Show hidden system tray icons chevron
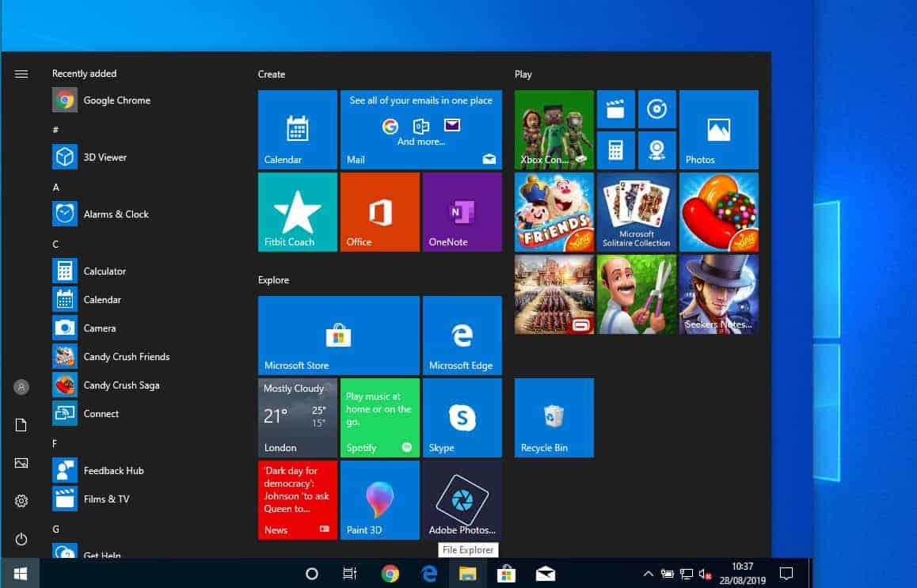Viewport: 917px width, 588px height. pyautogui.click(x=648, y=574)
